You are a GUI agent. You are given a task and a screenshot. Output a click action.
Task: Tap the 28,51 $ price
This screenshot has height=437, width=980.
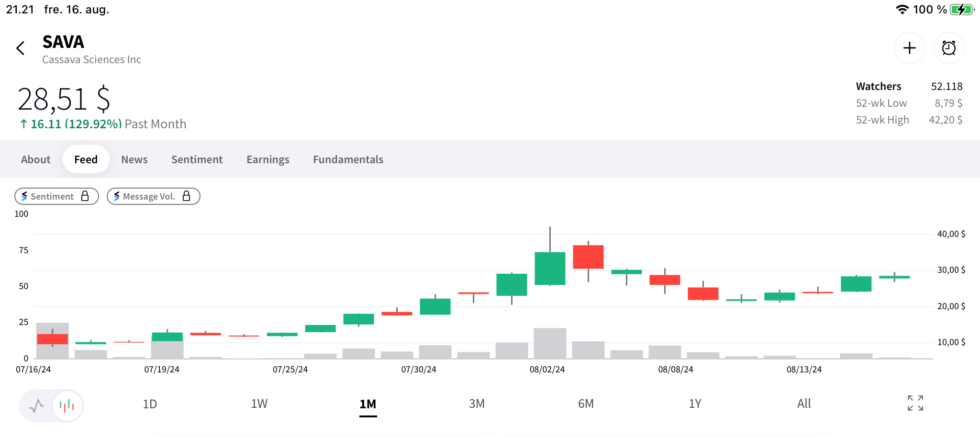64,99
